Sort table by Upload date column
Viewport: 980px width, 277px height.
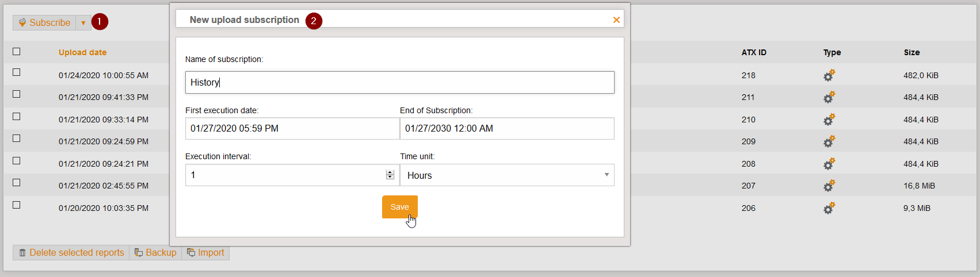click(82, 52)
